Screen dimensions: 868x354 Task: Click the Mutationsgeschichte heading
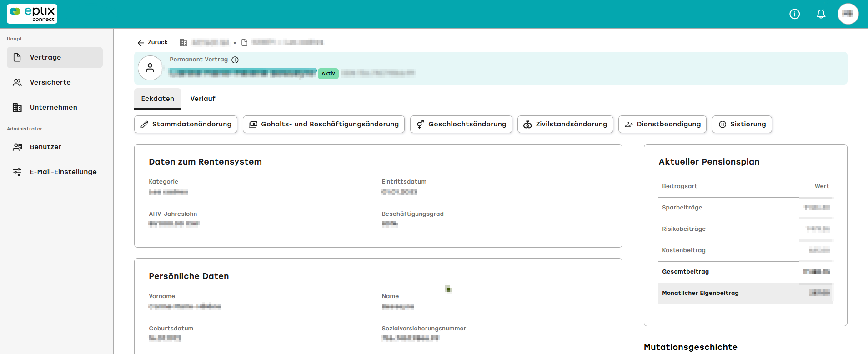691,347
